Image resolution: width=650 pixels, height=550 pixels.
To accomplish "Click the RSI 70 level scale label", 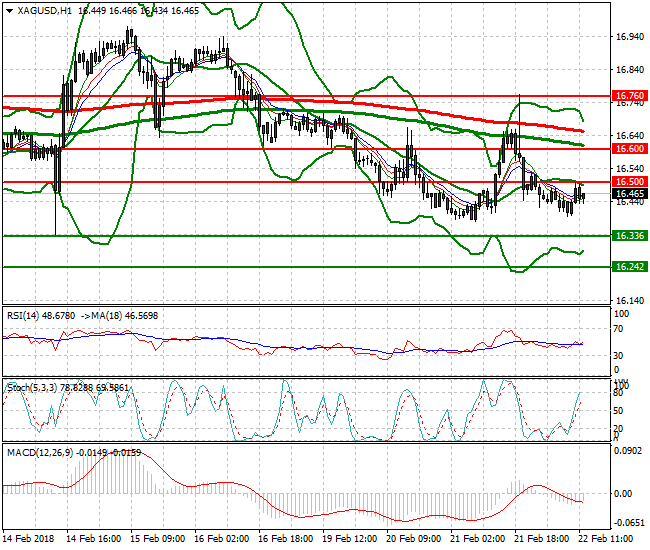I will point(618,329).
